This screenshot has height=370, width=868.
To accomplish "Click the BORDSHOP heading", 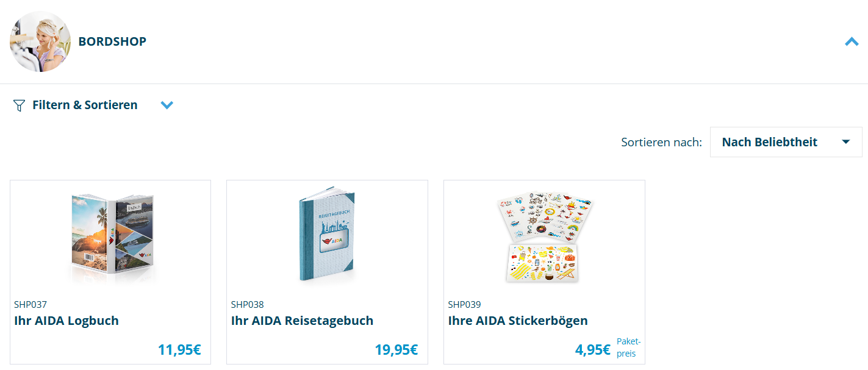I will click(112, 41).
